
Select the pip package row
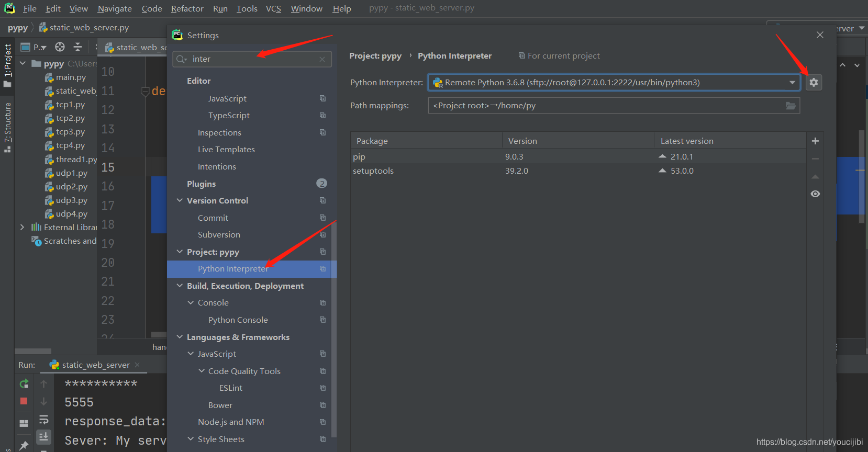[578, 156]
